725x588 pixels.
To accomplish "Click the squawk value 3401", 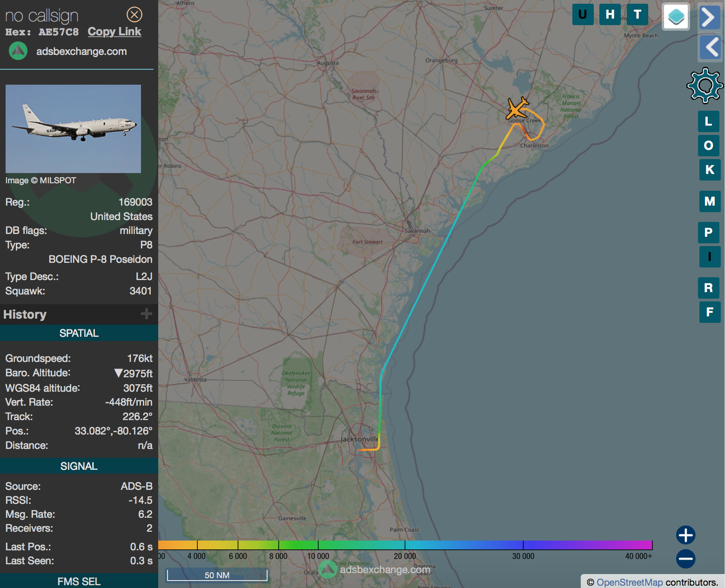I will [141, 291].
